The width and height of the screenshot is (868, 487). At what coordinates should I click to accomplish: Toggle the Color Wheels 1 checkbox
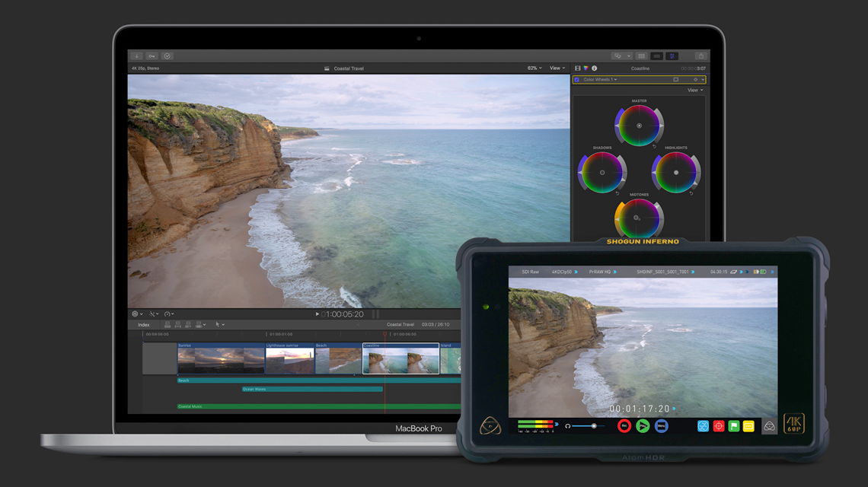point(577,80)
